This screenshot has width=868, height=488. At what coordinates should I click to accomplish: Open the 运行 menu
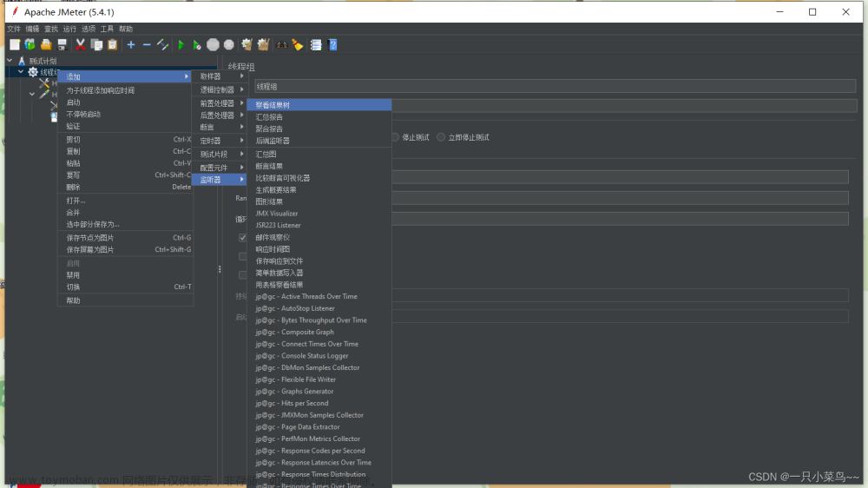[69, 29]
